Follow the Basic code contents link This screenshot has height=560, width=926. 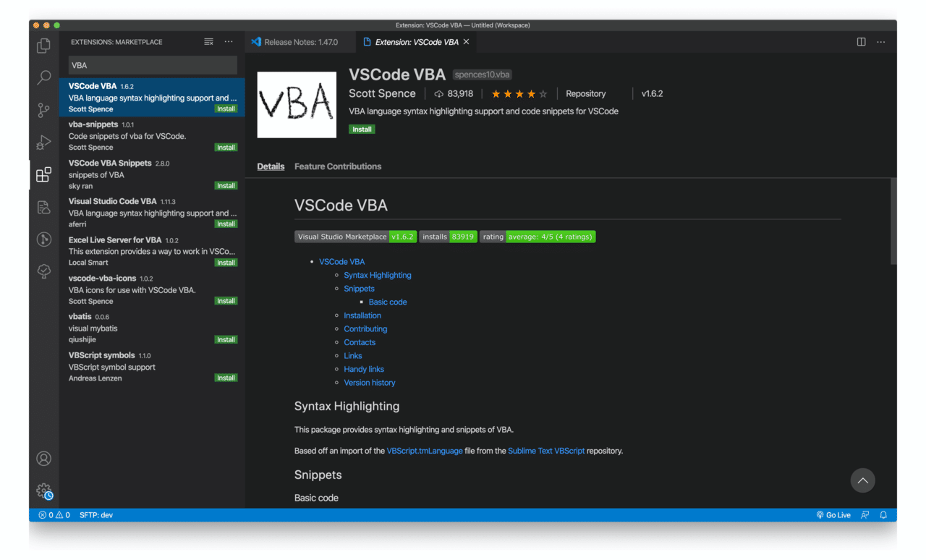388,302
